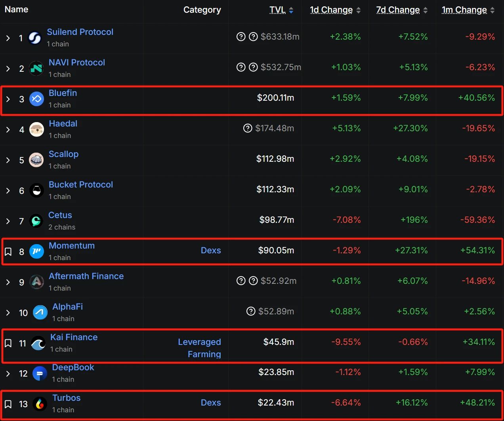Click the question mark icon beside Haedal TVL
Screen dimensions: 504x421
[x=248, y=128]
